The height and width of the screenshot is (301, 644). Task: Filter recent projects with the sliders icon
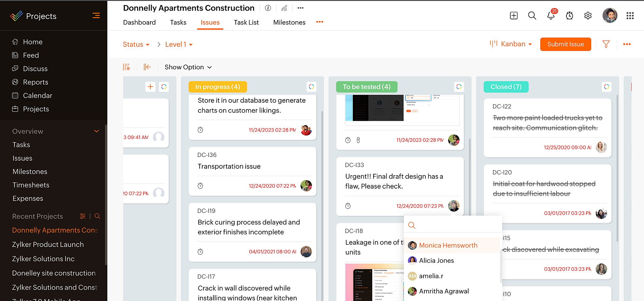point(83,216)
